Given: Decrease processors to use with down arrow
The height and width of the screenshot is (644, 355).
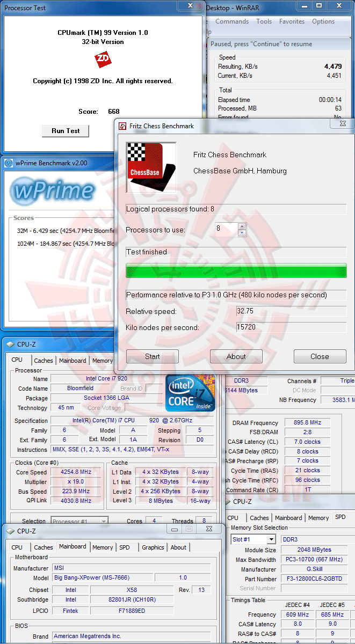Looking at the screenshot, I should tap(242, 233).
